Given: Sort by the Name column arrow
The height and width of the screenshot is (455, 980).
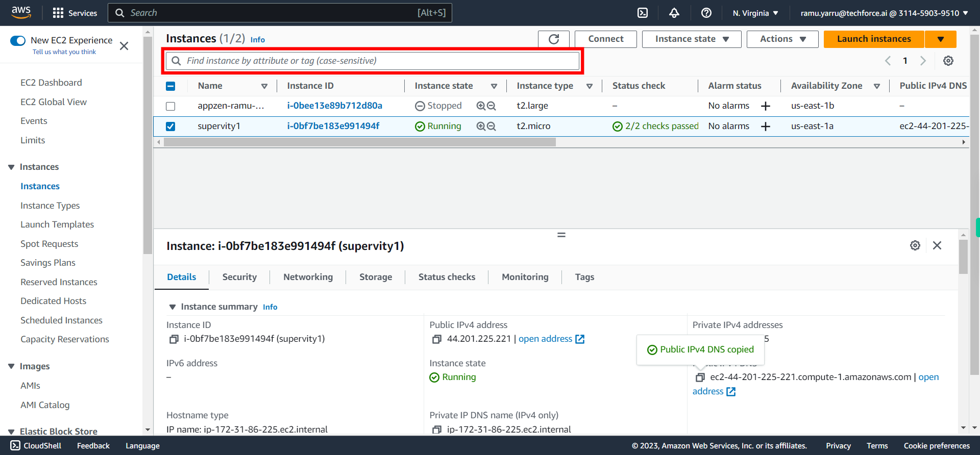Looking at the screenshot, I should coord(264,86).
